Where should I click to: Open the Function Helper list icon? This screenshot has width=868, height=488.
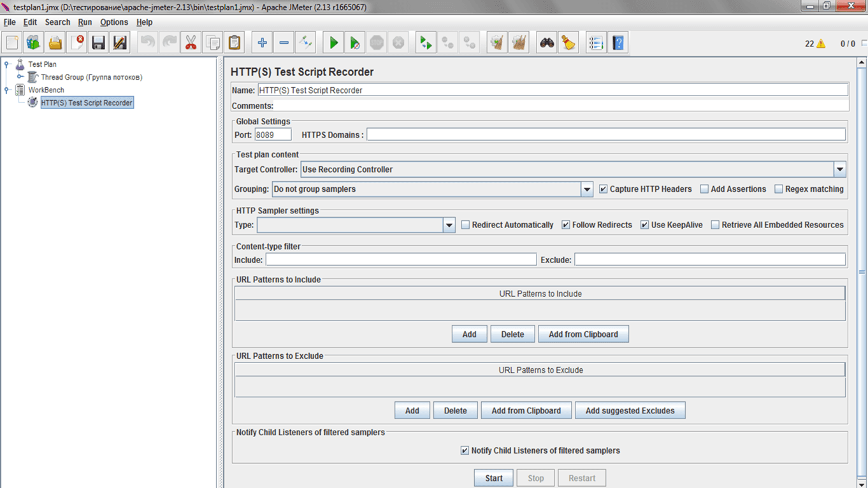click(596, 43)
